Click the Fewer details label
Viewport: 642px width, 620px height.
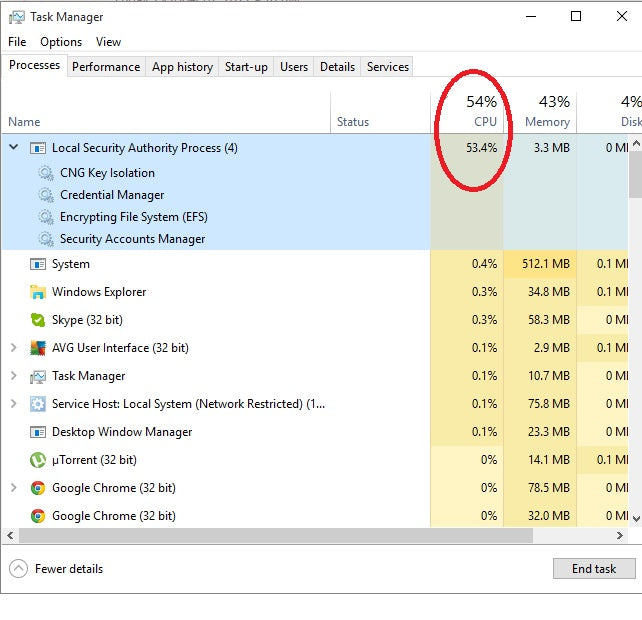(69, 569)
